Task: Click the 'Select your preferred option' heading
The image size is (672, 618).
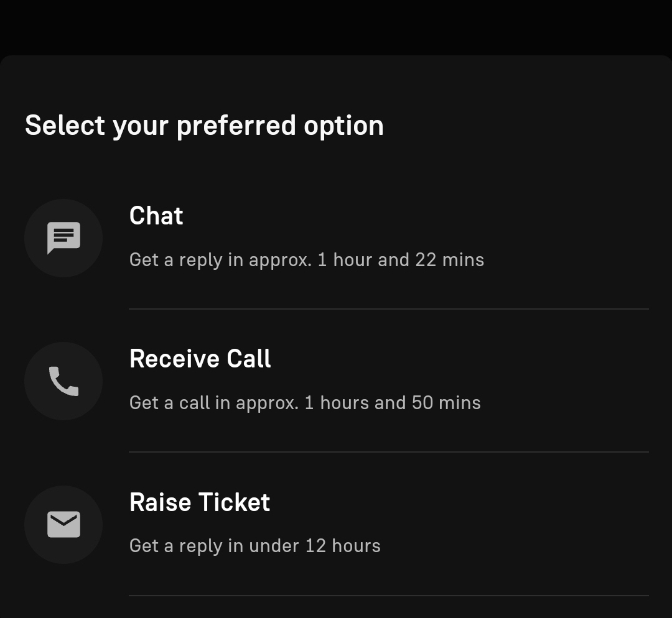Action: (205, 126)
